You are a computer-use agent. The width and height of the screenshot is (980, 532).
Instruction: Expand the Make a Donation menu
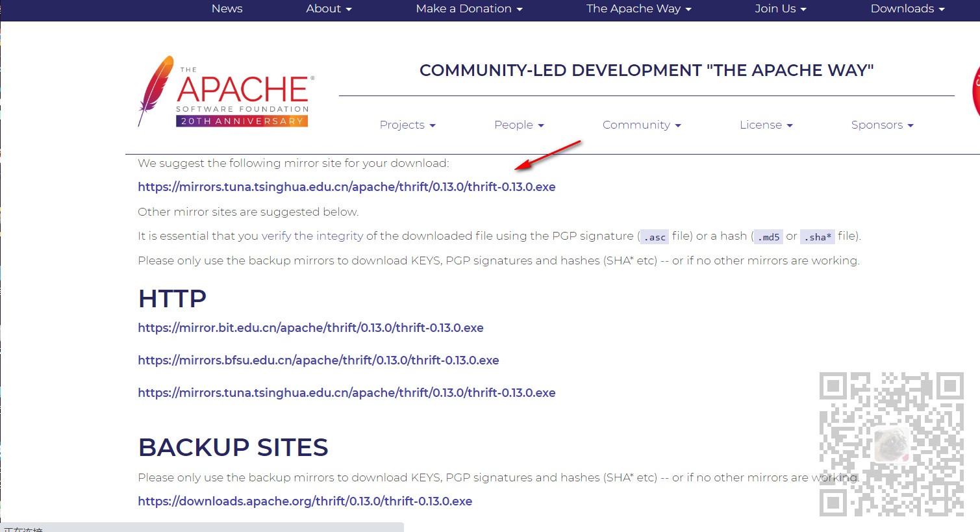tap(469, 8)
